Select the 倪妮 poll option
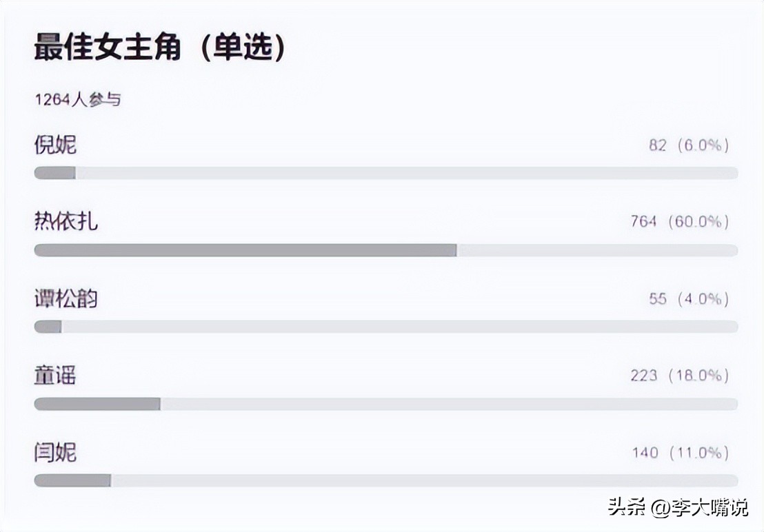Viewport: 764px width, 532px height. coord(56,145)
